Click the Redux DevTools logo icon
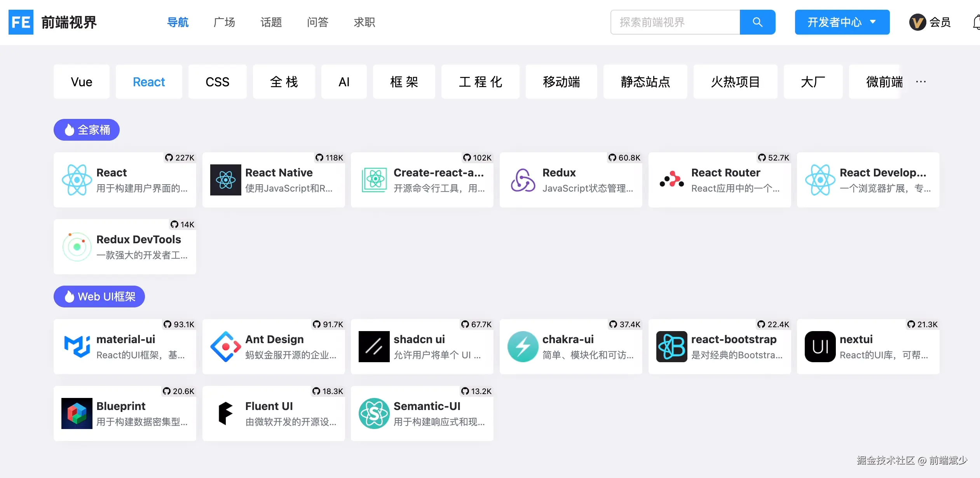The width and height of the screenshot is (980, 478). (77, 247)
